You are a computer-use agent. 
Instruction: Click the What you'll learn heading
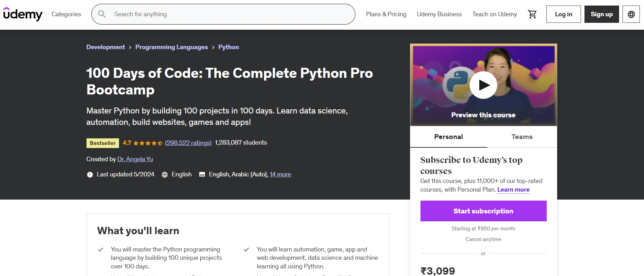coord(138,231)
